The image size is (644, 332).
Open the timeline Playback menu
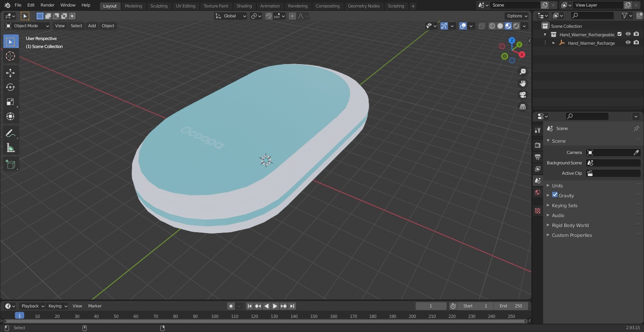32,306
